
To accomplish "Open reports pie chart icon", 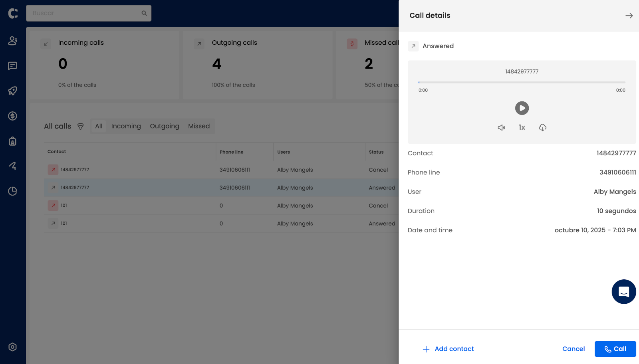I will pos(13,191).
